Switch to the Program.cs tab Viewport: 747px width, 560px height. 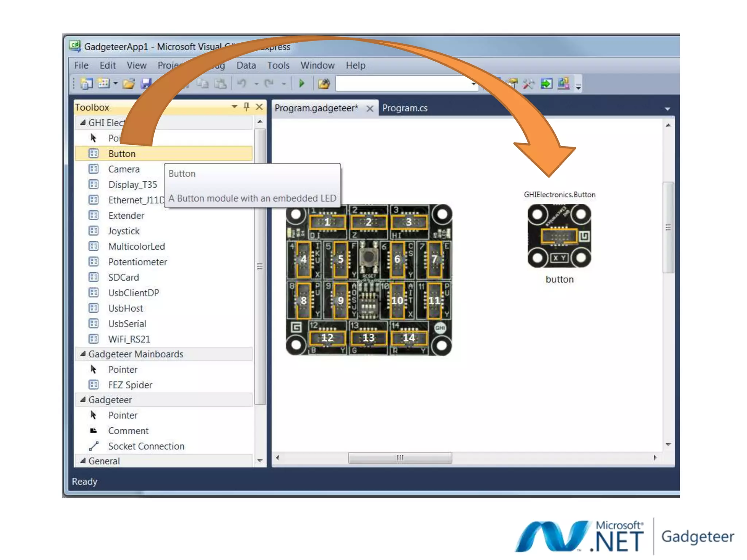click(405, 108)
